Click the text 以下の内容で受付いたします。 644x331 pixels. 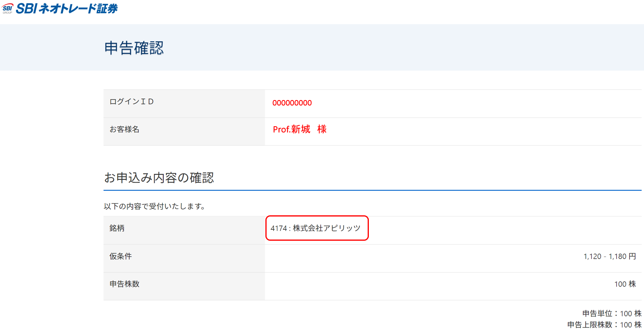[155, 206]
